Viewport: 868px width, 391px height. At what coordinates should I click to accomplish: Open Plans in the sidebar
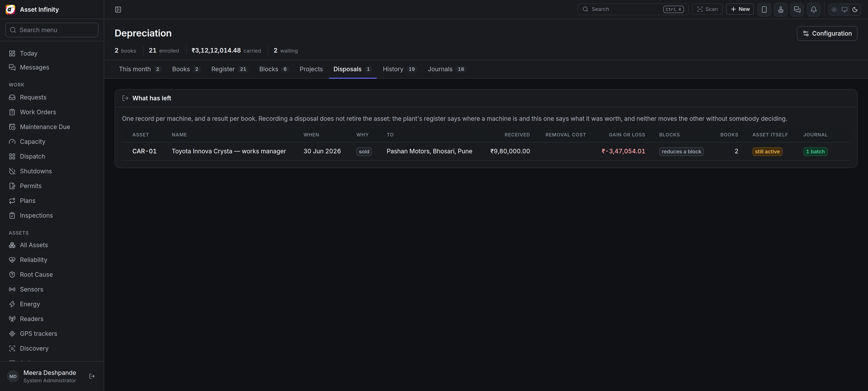(x=52, y=201)
